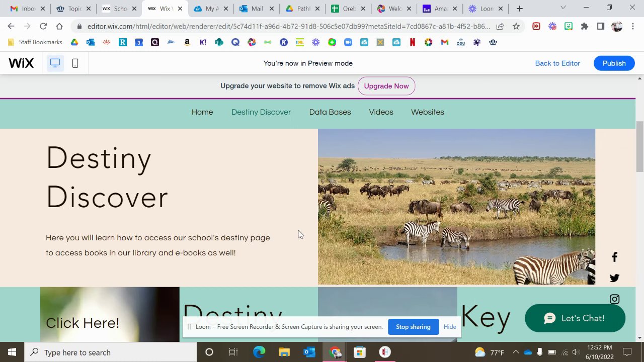Open the Kahoot bookmark
Screen dimensions: 644x362
click(203, 42)
